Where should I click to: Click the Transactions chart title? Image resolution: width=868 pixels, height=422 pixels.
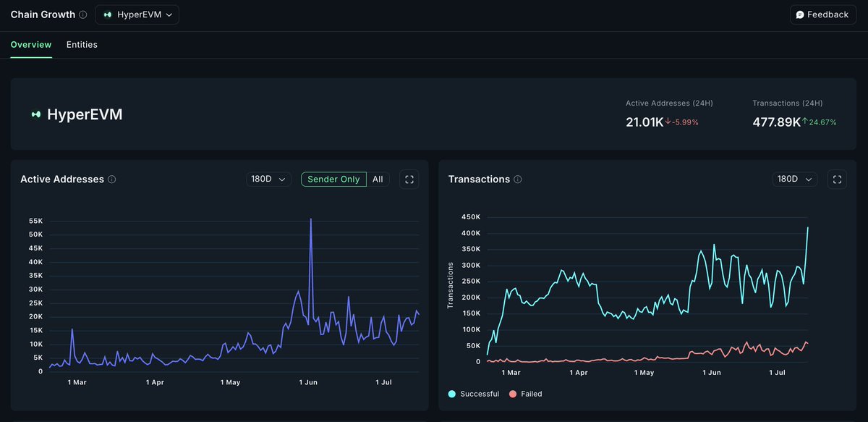click(479, 180)
